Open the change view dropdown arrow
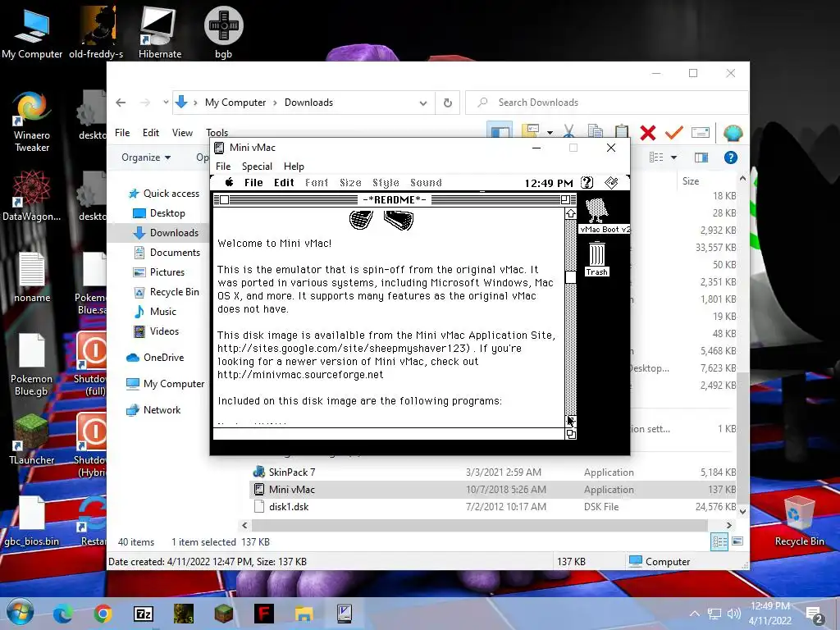 [673, 157]
